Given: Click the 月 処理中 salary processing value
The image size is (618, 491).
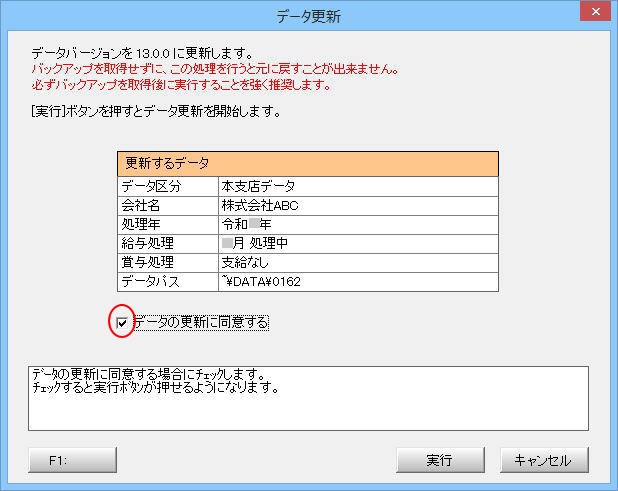Looking at the screenshot, I should click(x=358, y=244).
